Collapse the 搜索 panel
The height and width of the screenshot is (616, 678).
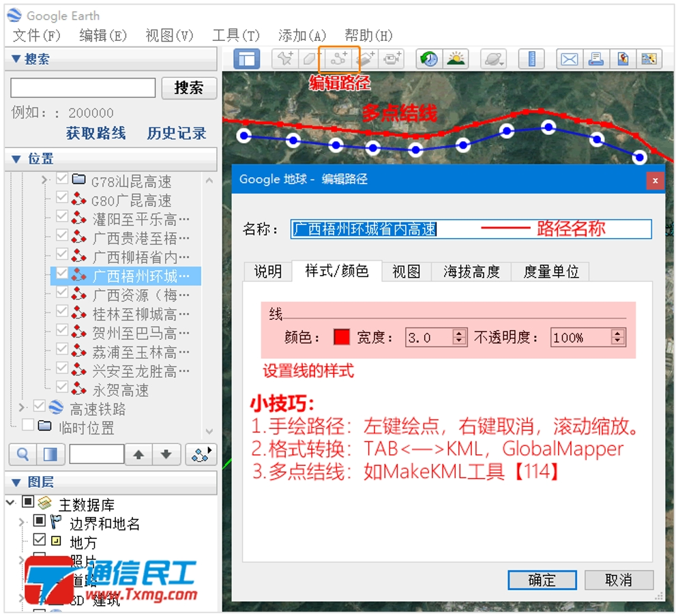[16, 59]
